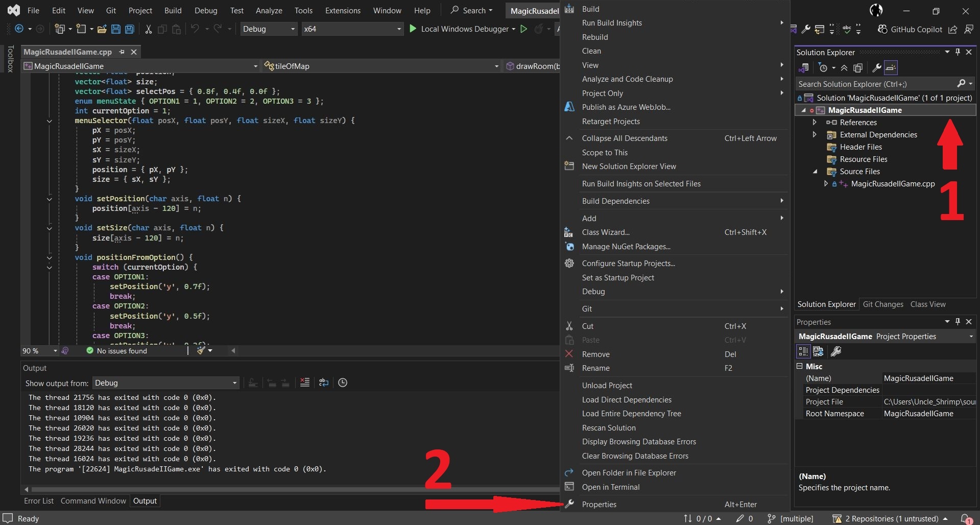Viewport: 980px width, 525px height.
Task: Click the Open File folder icon
Action: (x=102, y=29)
